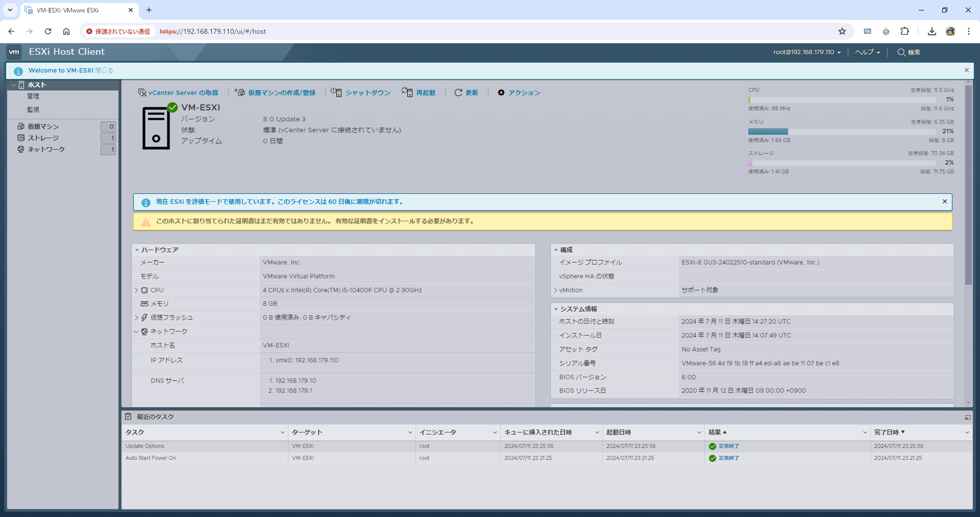Maximize the recent tasks panel icon
Viewport: 980px width, 517px height.
[x=968, y=417]
